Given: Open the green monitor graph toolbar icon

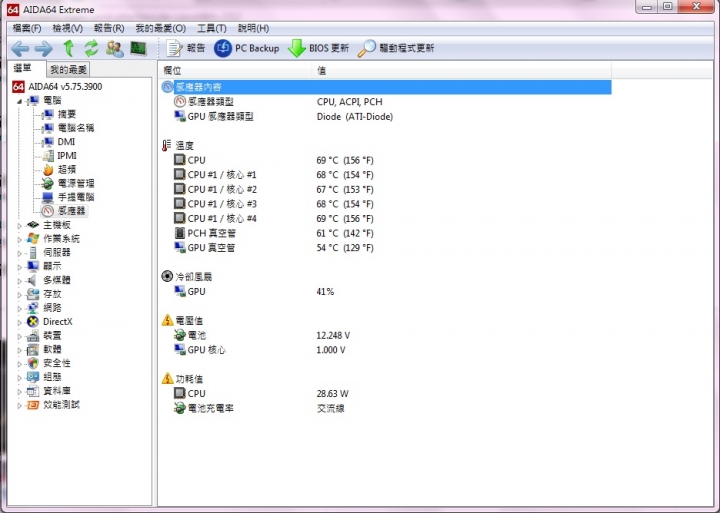Looking at the screenshot, I should [x=138, y=48].
